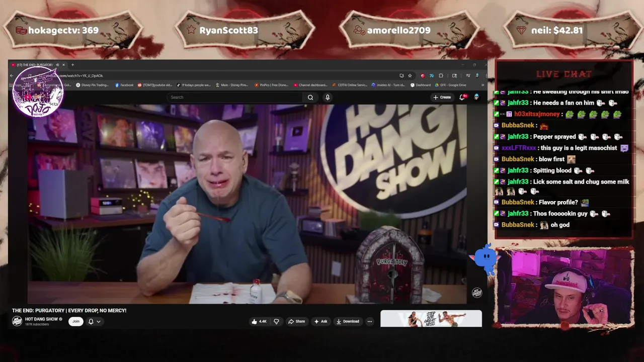Open the YouTube account avatar menu
The image size is (644, 362).
(x=476, y=97)
